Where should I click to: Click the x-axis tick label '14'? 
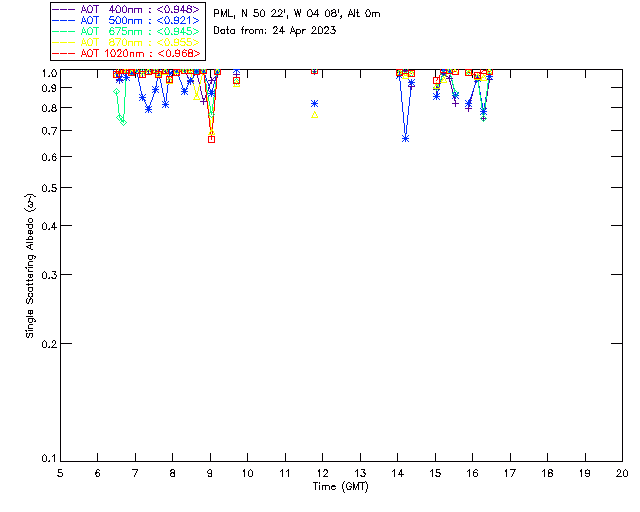pyautogui.click(x=398, y=473)
